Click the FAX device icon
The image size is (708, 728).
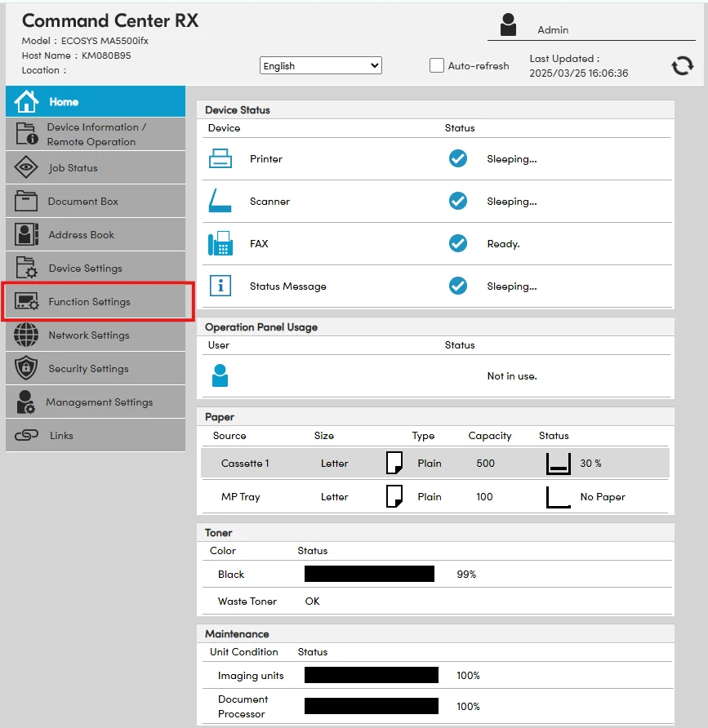point(220,244)
